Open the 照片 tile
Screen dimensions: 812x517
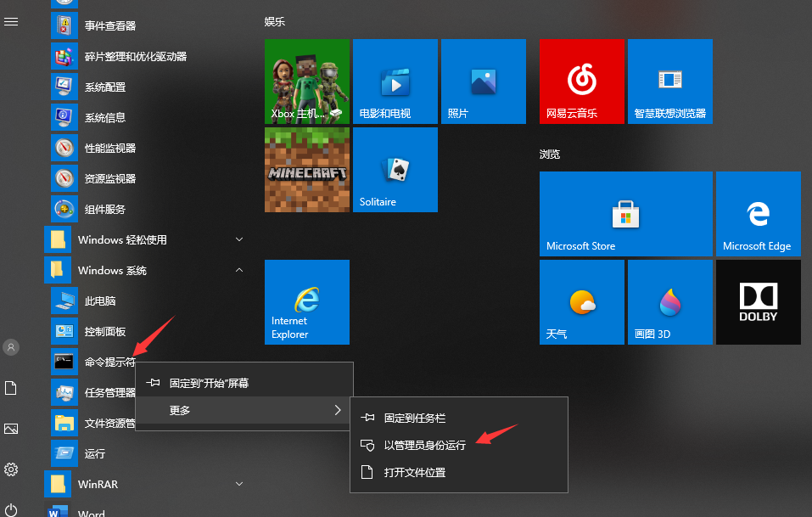pos(484,81)
